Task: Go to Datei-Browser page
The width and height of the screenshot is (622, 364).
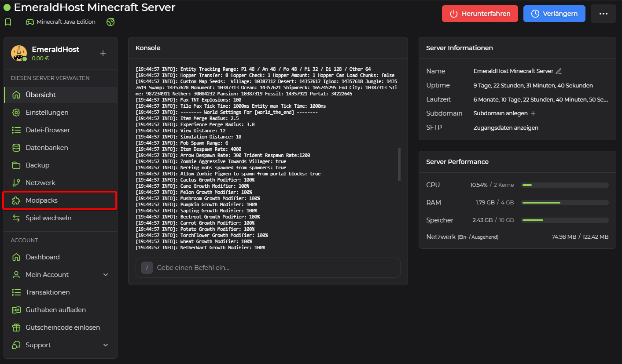Action: tap(48, 130)
